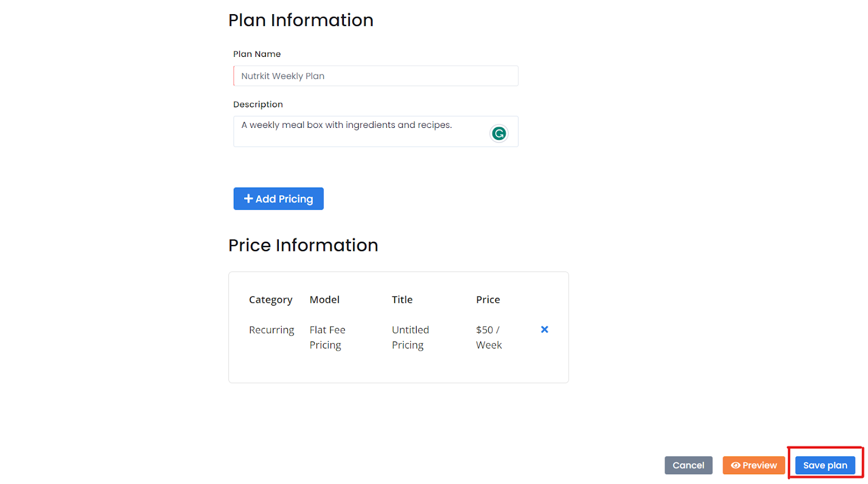The height and width of the screenshot is (484, 868).
Task: Preview the subscription plan
Action: [x=754, y=465]
